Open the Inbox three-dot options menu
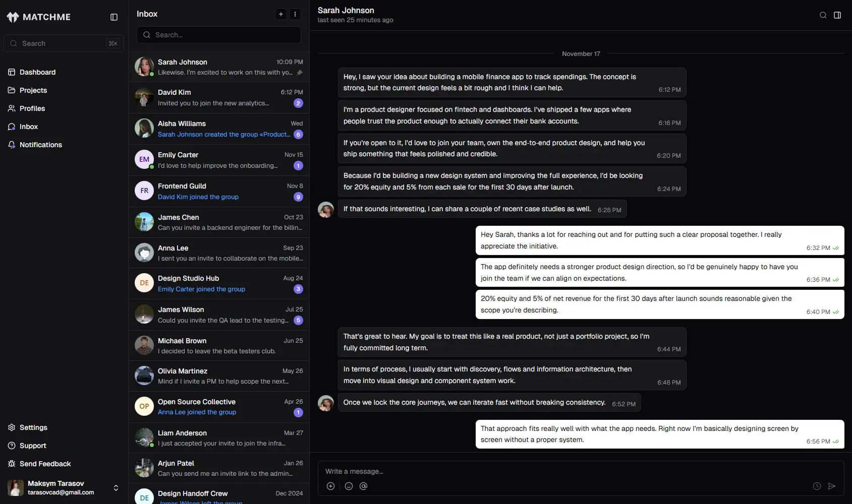 click(295, 14)
